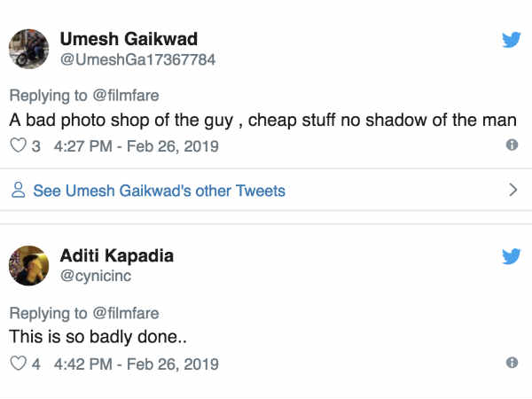The width and height of the screenshot is (532, 399).
Task: Open Aditi Kapadia's profile avatar
Action: pyautogui.click(x=30, y=264)
